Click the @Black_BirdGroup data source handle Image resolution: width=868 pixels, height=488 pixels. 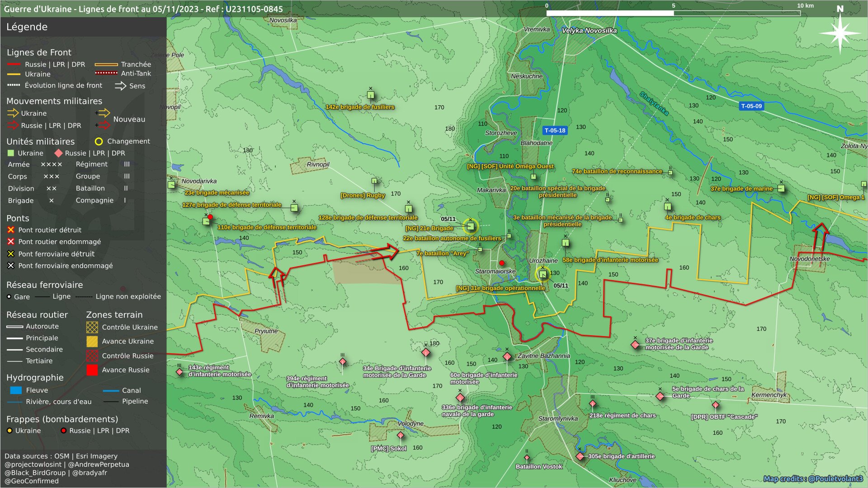(35, 473)
